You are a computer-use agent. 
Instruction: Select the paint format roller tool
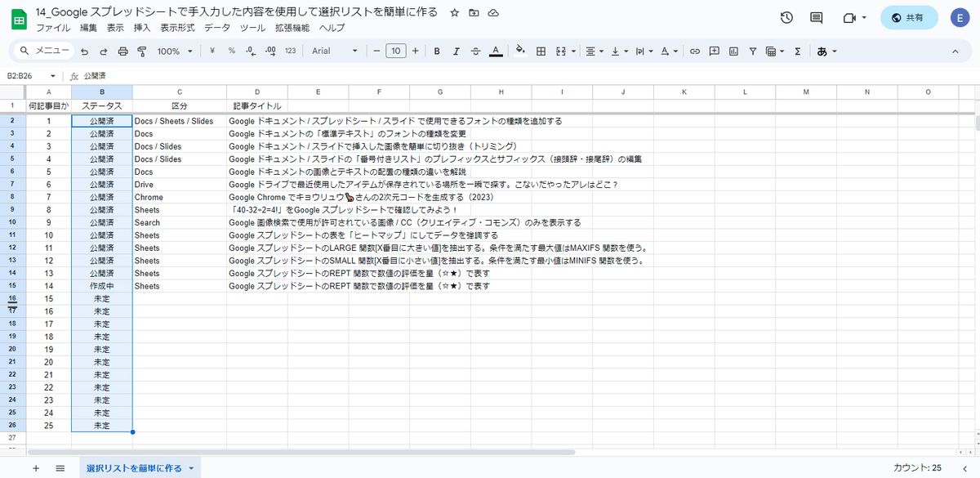click(x=142, y=51)
